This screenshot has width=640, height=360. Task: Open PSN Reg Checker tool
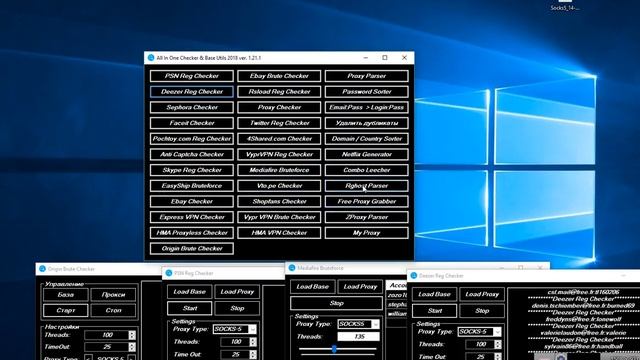click(192, 76)
